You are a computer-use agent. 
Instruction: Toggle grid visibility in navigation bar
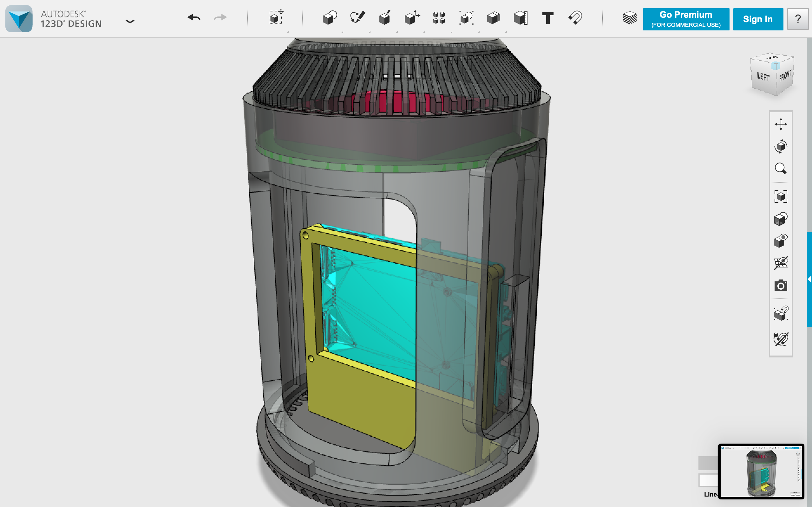pos(781,263)
